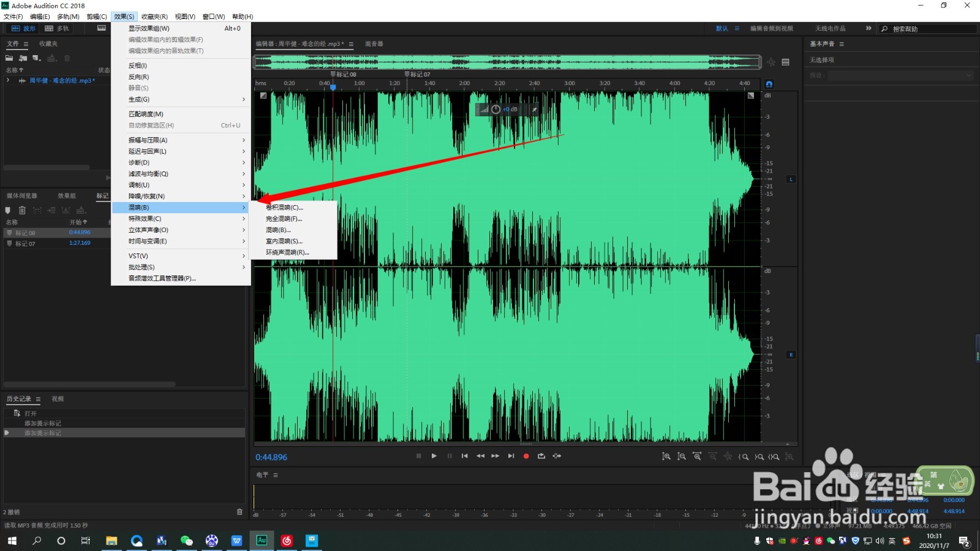Toggle left channel L button

pos(791,179)
